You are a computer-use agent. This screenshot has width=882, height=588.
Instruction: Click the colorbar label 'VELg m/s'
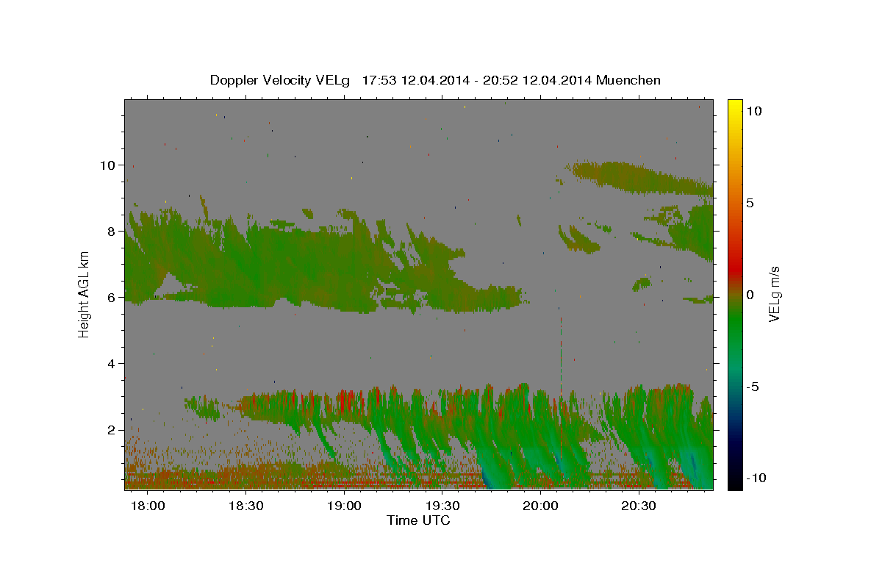pyautogui.click(x=774, y=295)
